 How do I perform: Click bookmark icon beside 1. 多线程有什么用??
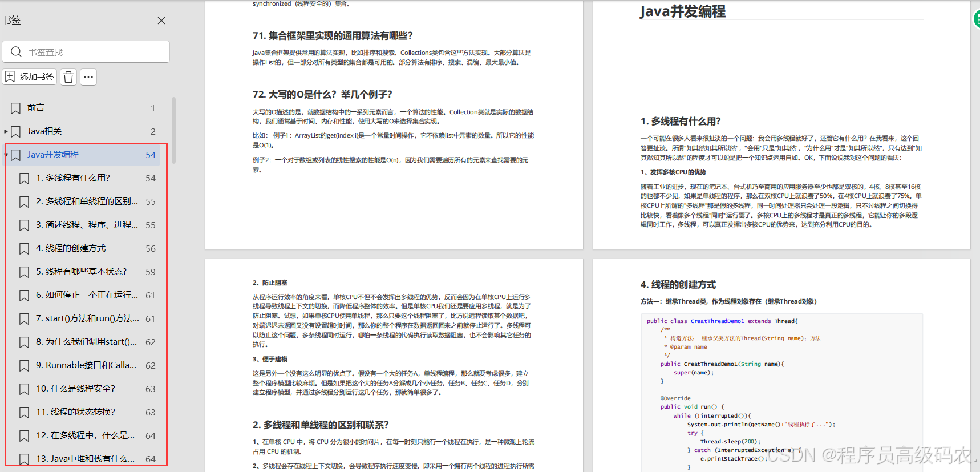(24, 179)
